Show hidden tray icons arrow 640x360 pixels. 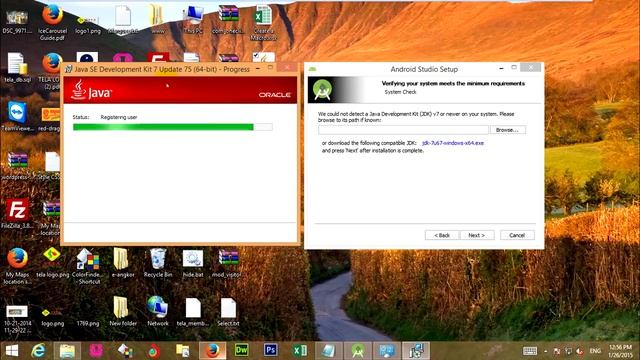pyautogui.click(x=546, y=351)
